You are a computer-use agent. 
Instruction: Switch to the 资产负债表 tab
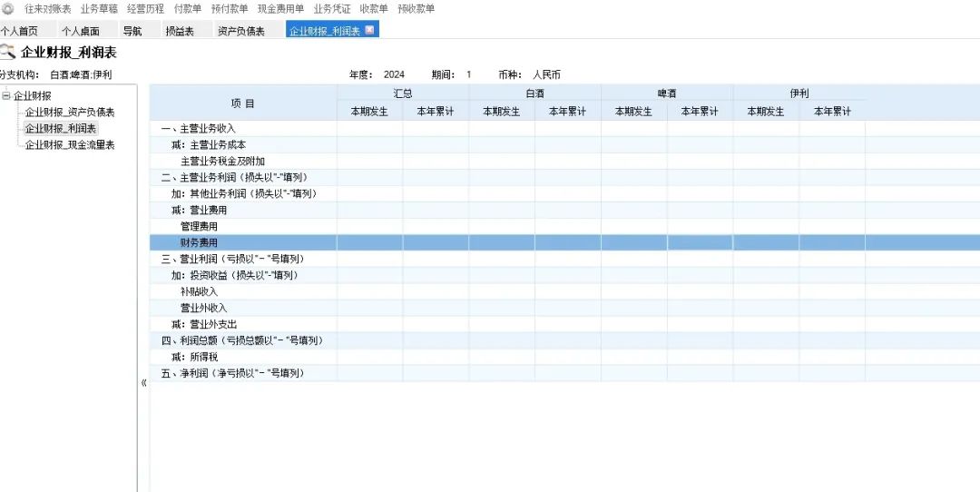tap(241, 31)
